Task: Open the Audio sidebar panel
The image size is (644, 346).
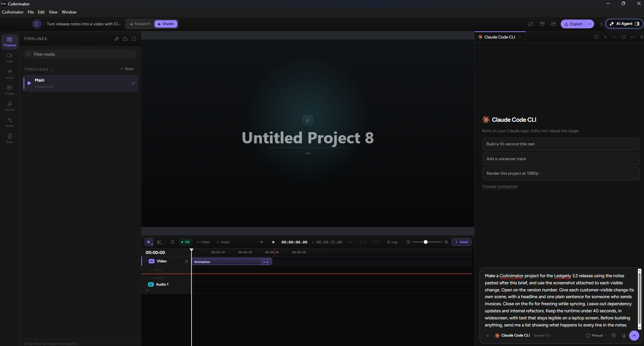Action: pyautogui.click(x=9, y=74)
